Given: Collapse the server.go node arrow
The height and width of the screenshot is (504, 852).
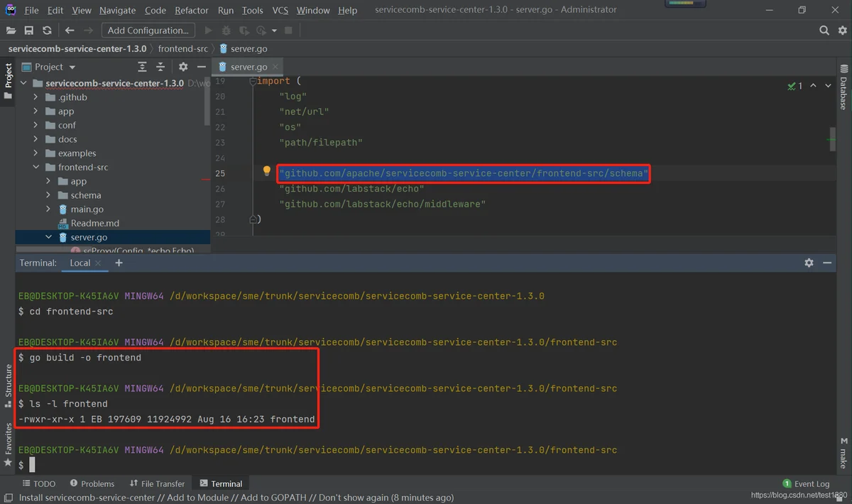Looking at the screenshot, I should click(48, 237).
